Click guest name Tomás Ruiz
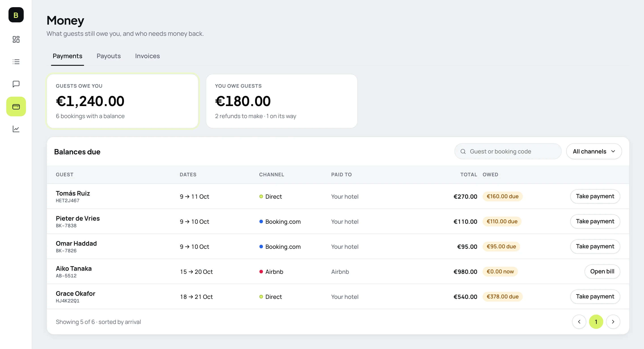 (73, 193)
